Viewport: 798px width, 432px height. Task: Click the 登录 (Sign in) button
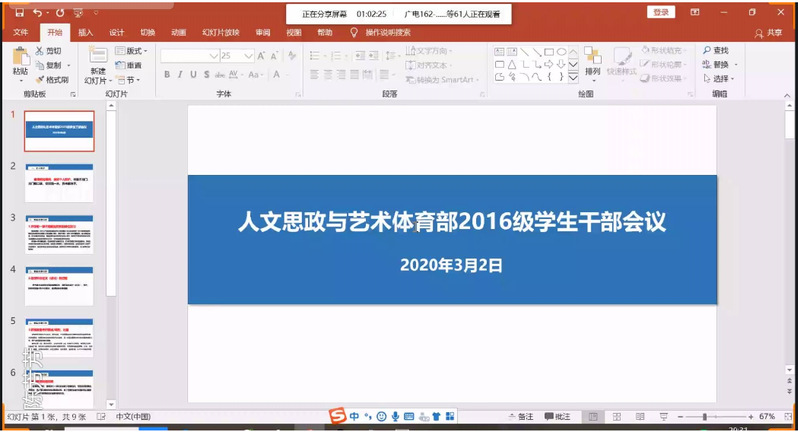(x=661, y=12)
